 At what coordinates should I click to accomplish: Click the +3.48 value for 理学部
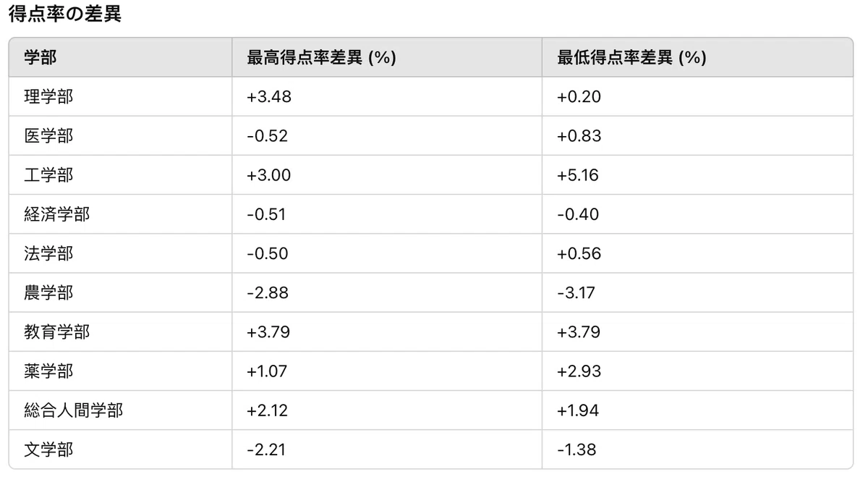pos(269,97)
